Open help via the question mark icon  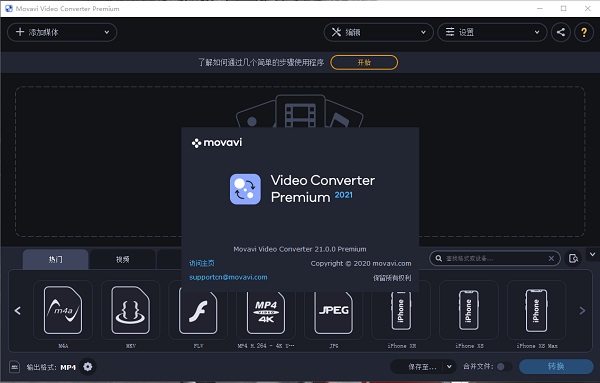(584, 33)
